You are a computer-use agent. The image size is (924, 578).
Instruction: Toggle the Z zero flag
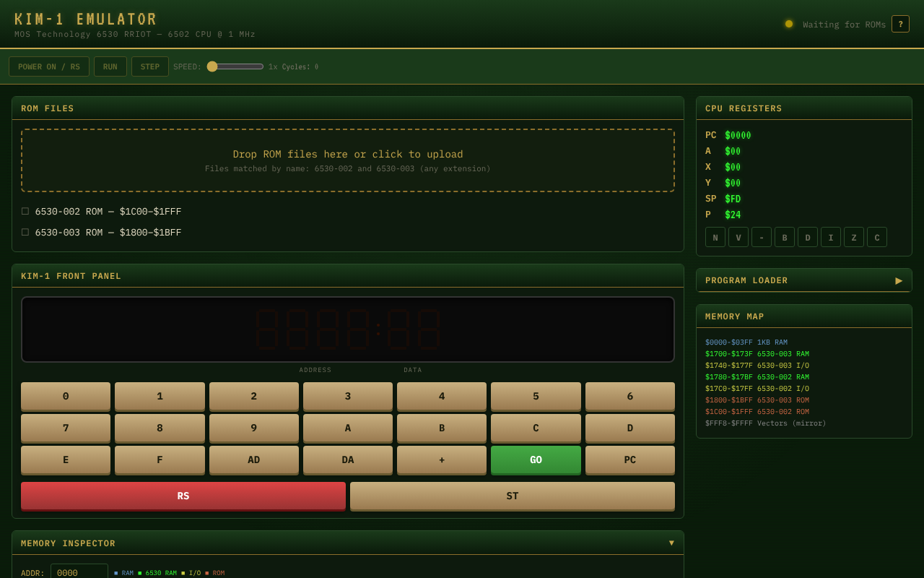[x=853, y=238]
